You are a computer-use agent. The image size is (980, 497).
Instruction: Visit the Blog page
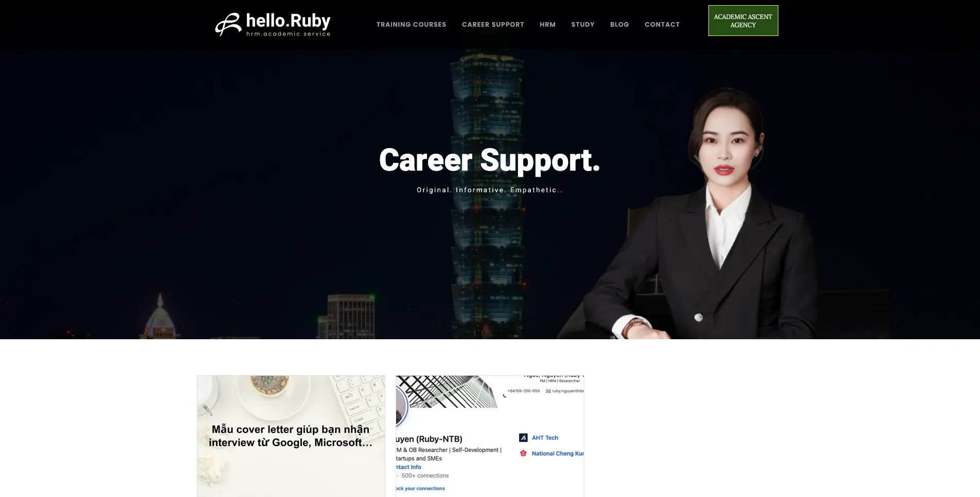click(619, 25)
